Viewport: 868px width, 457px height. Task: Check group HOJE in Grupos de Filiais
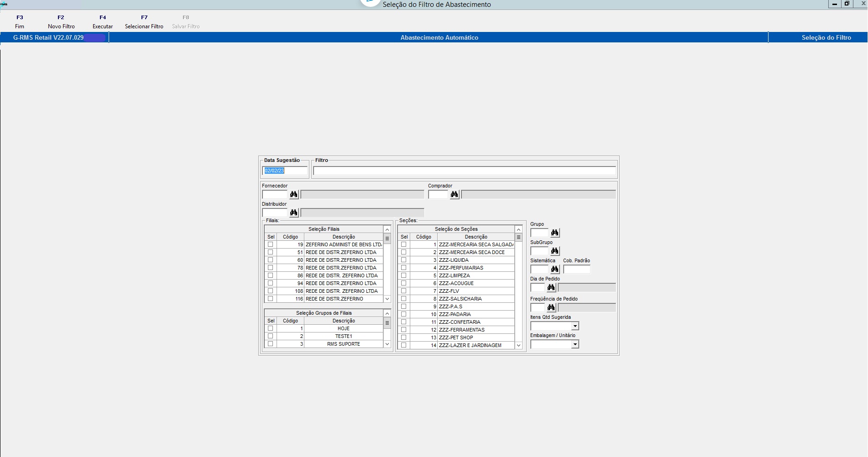point(270,328)
